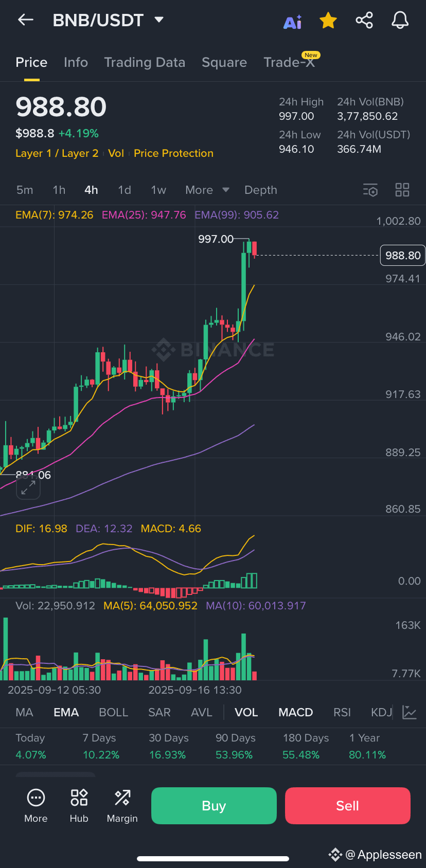Open the Trading Data tab

click(x=145, y=62)
